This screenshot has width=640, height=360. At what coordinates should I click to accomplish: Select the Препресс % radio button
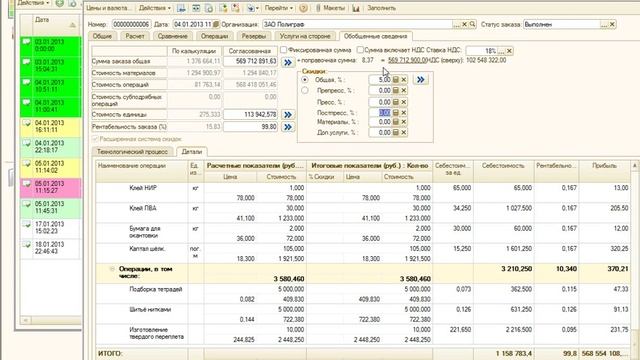[305, 90]
